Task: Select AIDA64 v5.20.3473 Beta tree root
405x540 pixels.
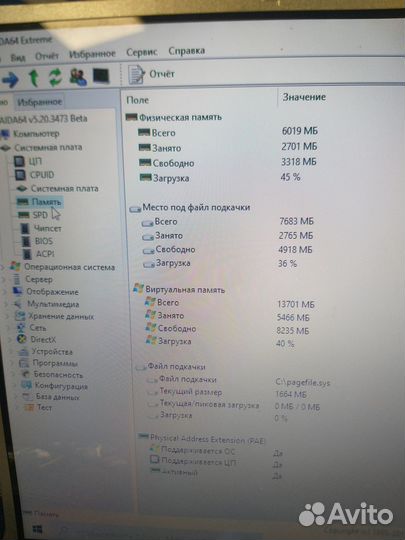Action: (x=43, y=119)
